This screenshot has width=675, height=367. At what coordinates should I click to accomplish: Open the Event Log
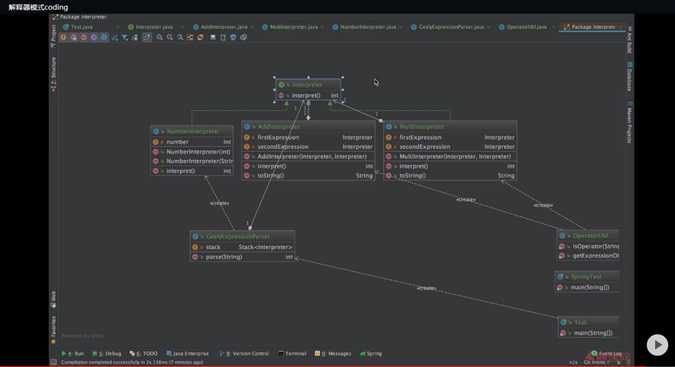click(607, 354)
